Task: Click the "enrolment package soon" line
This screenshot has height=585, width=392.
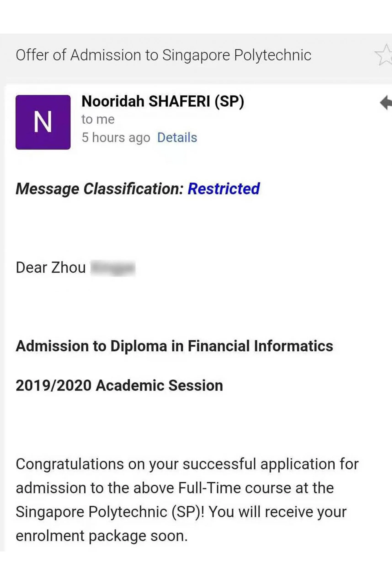Action: [x=101, y=536]
